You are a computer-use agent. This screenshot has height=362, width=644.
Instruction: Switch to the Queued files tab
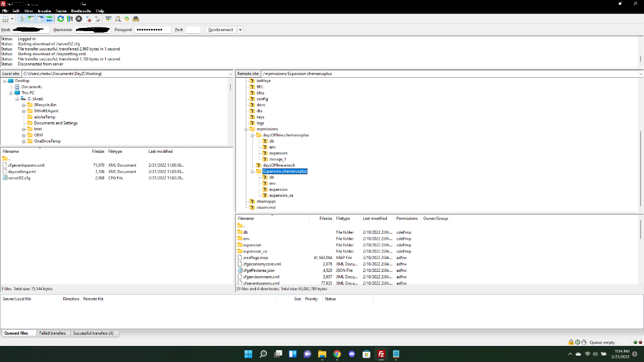pos(16,333)
